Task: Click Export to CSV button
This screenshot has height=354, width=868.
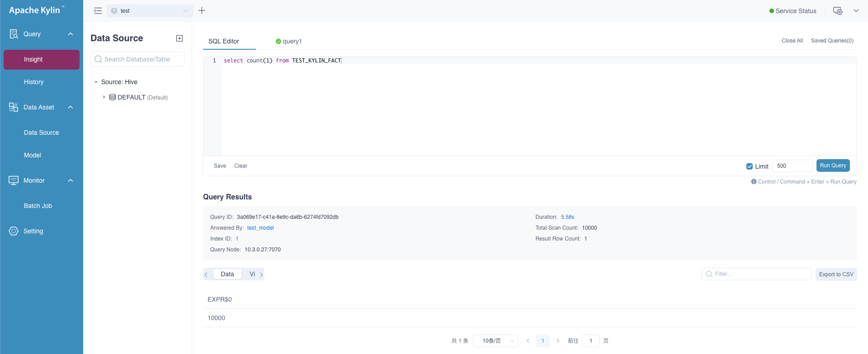Action: 836,274
